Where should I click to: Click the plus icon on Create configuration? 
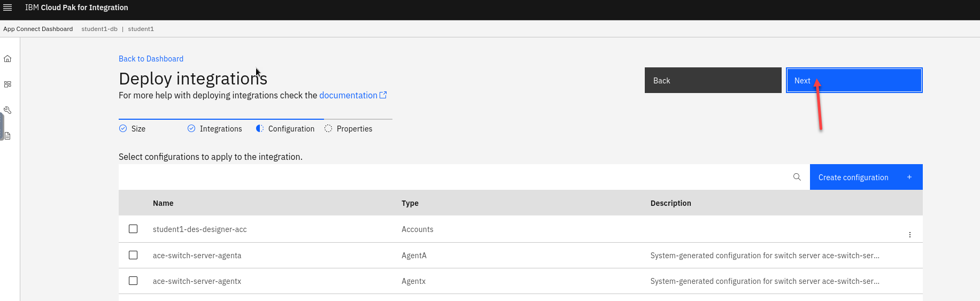tap(909, 177)
